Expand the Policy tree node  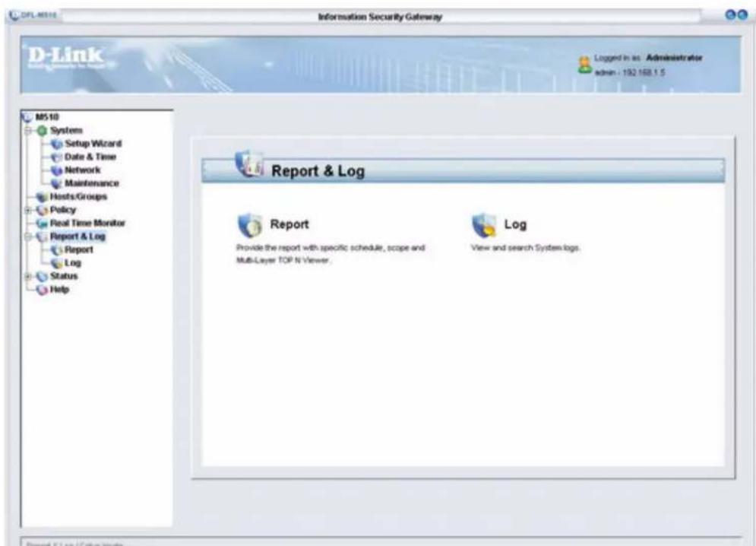(28, 210)
